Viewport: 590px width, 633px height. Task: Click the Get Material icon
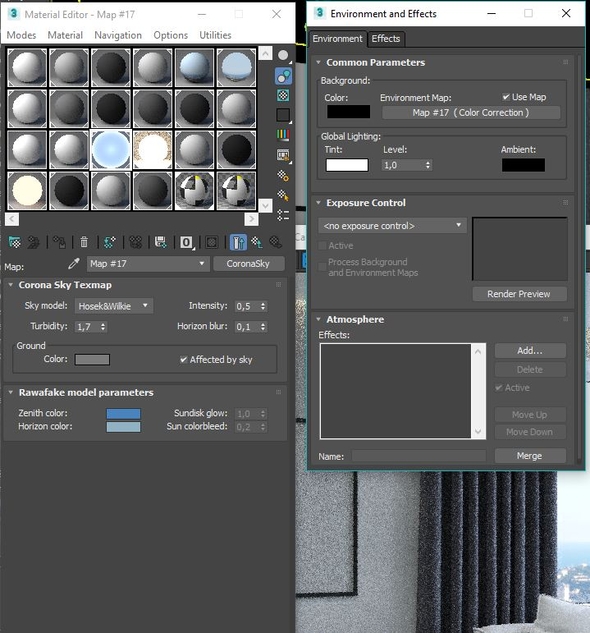[x=15, y=242]
